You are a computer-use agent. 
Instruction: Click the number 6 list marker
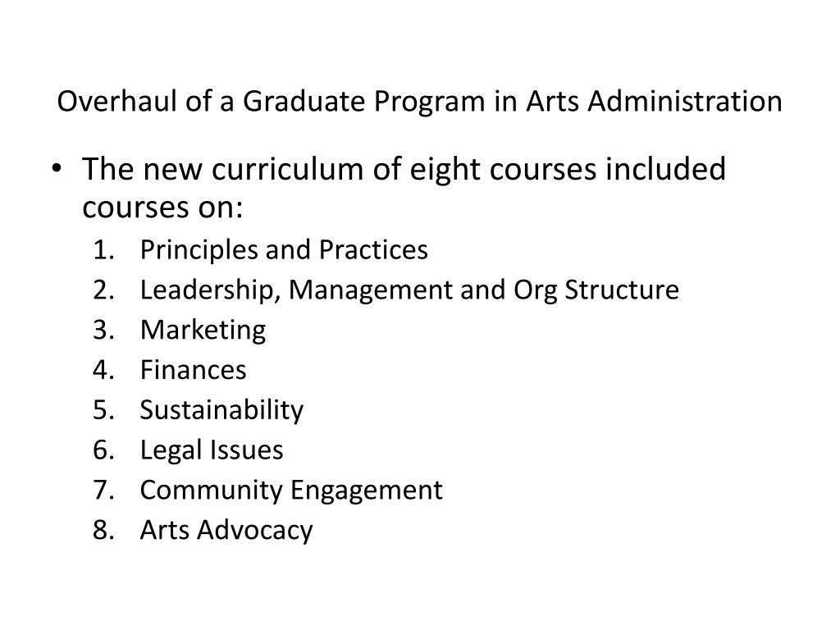pos(104,450)
